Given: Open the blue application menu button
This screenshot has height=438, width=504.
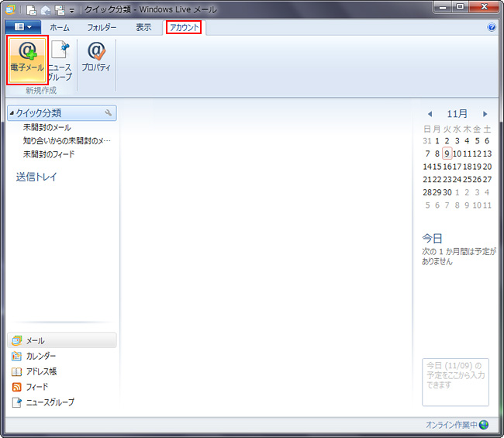Looking at the screenshot, I should click(x=22, y=27).
